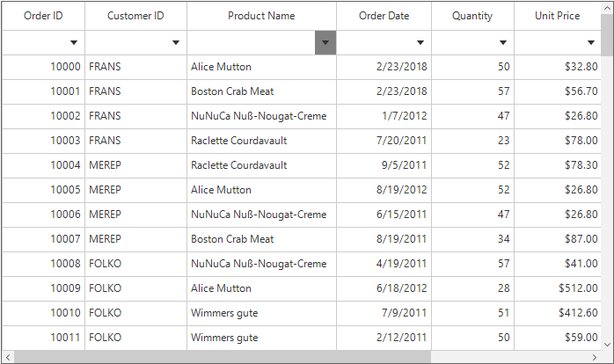Click the horizontal scrollbar right arrow
Image resolution: width=614 pixels, height=364 pixels.
pyautogui.click(x=595, y=357)
